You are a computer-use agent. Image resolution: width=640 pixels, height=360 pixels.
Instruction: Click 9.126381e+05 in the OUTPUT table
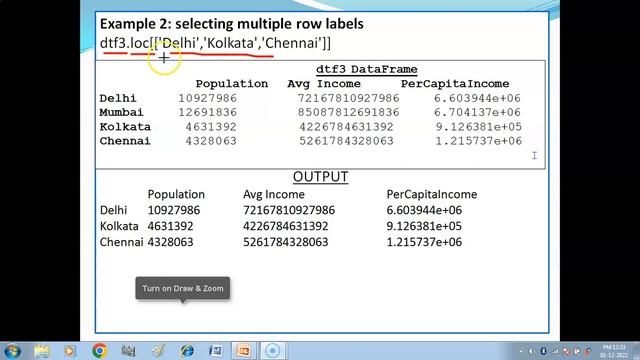[x=424, y=226]
